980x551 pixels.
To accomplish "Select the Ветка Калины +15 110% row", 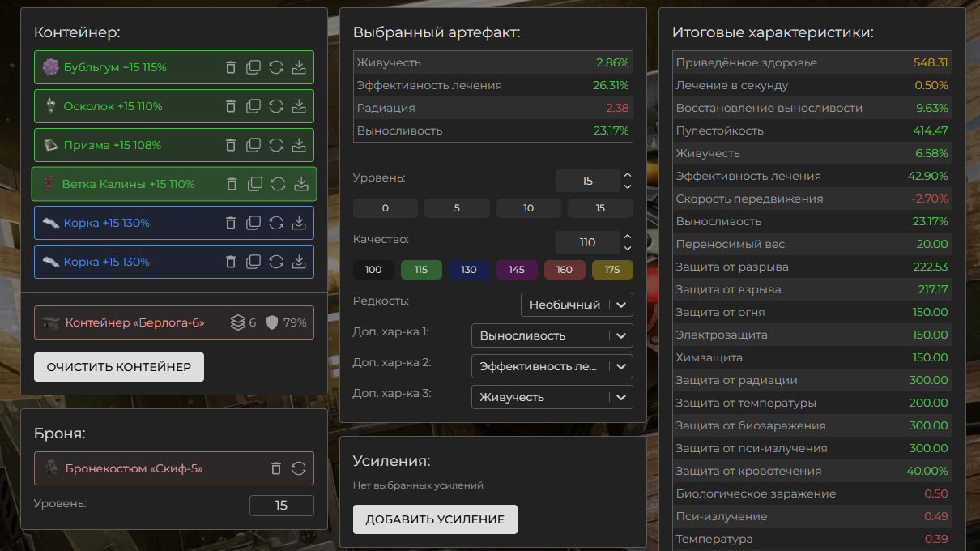I will [174, 184].
